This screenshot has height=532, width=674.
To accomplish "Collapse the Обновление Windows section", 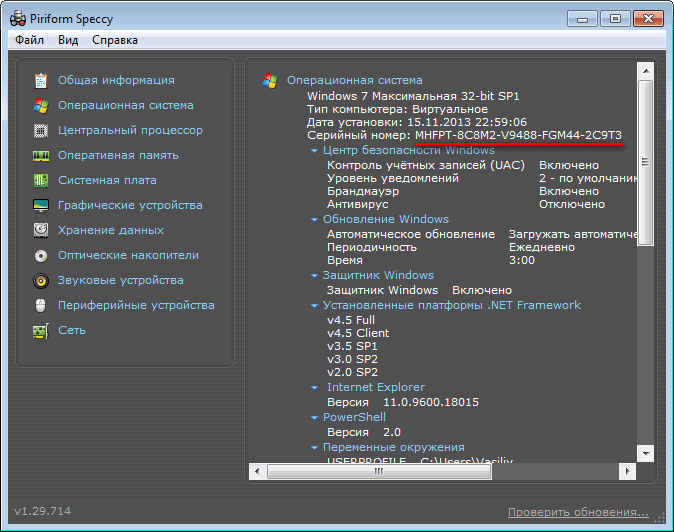I will 315,219.
